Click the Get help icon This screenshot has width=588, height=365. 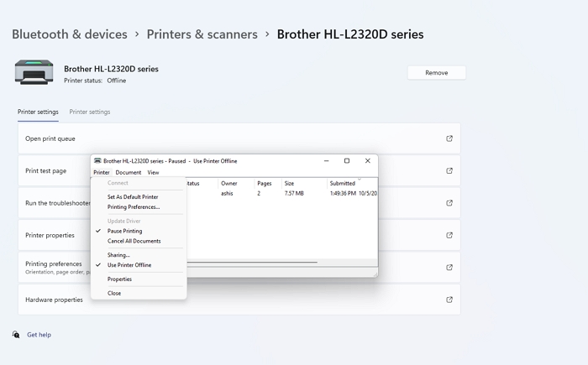16,334
